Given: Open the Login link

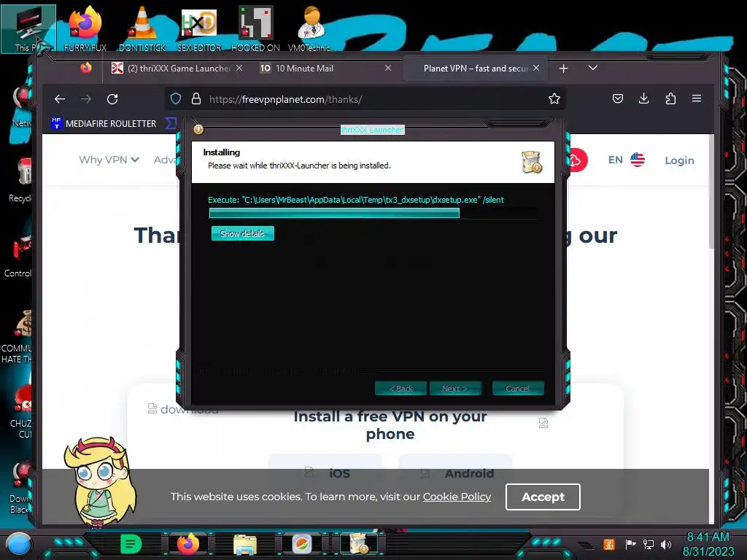Looking at the screenshot, I should [x=679, y=160].
